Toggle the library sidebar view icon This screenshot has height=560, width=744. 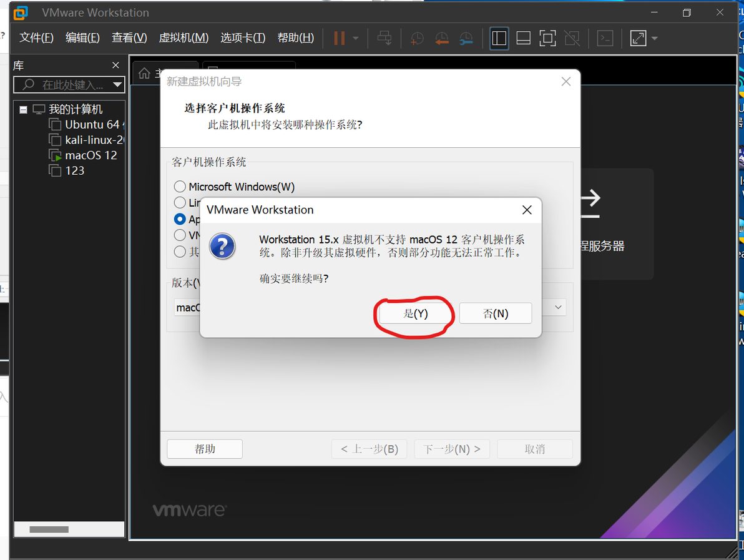(x=499, y=38)
